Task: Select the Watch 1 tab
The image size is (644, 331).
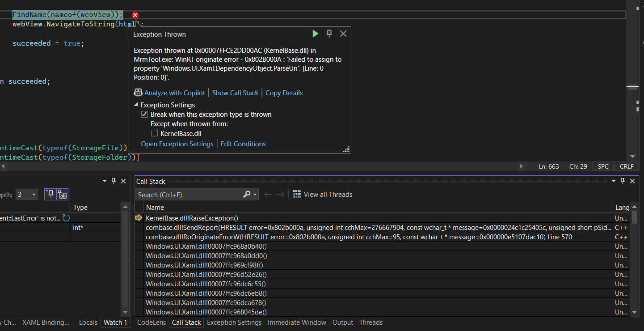Action: pyautogui.click(x=115, y=323)
